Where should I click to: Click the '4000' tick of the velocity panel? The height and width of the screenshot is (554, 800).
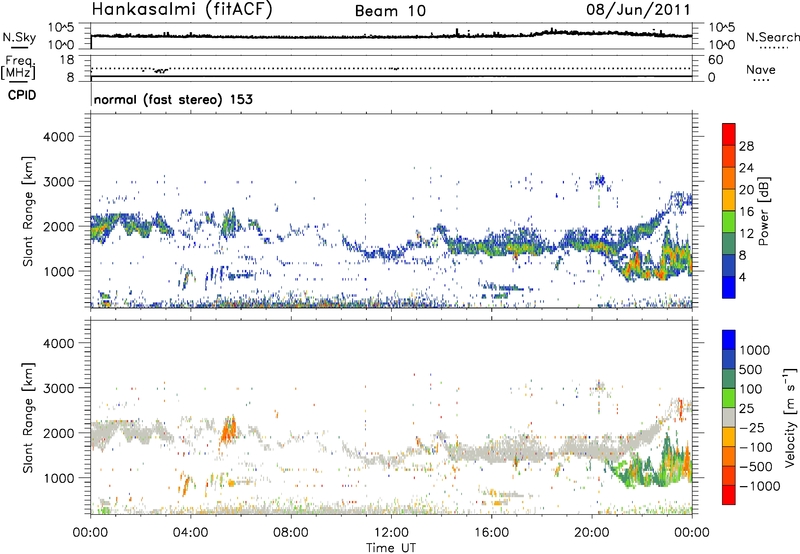coord(58,343)
